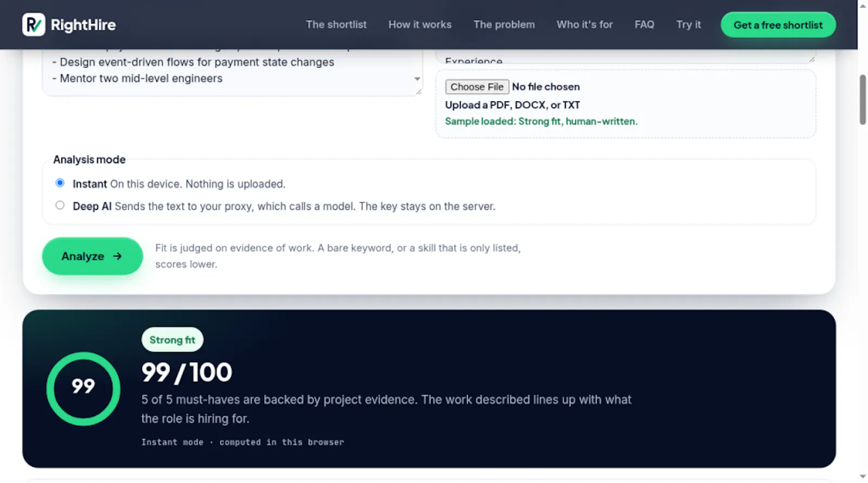Open the FAQ nav link

click(644, 24)
